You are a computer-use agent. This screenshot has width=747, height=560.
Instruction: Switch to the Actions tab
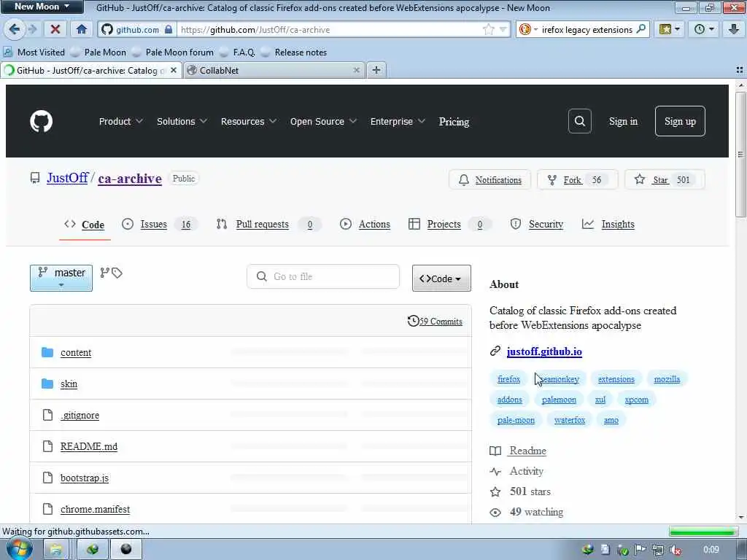tap(365, 225)
